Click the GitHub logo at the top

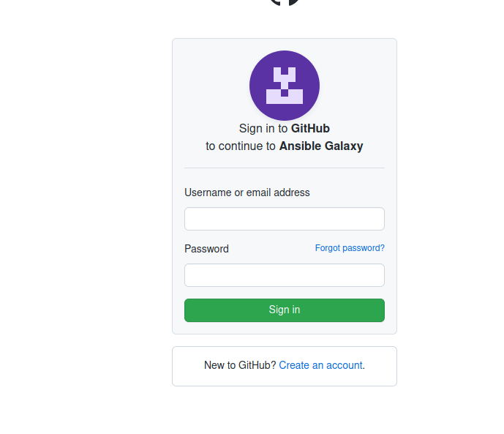click(x=285, y=2)
